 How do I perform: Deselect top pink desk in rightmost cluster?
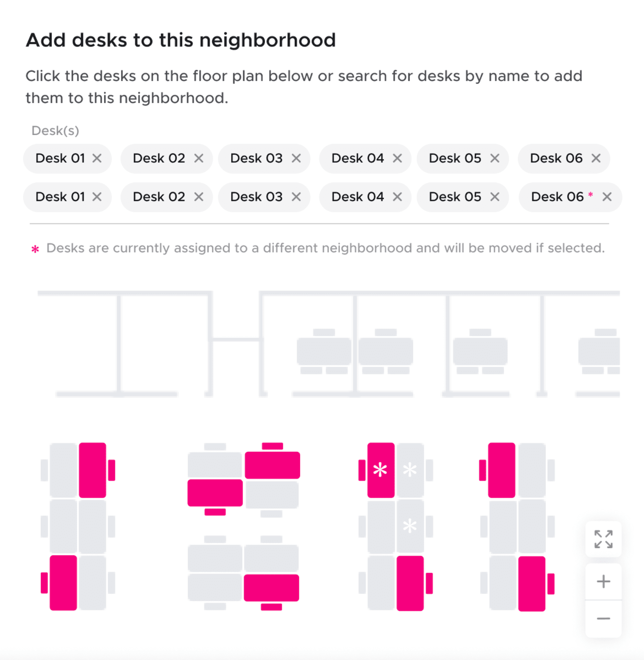pyautogui.click(x=502, y=470)
